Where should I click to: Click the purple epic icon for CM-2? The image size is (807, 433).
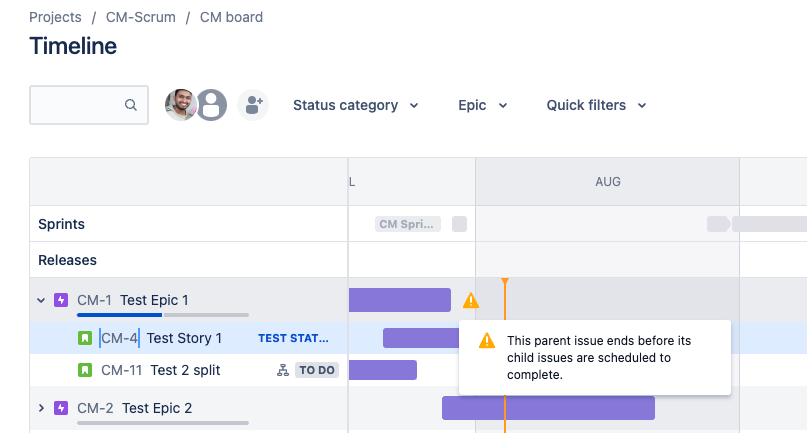[x=61, y=408]
